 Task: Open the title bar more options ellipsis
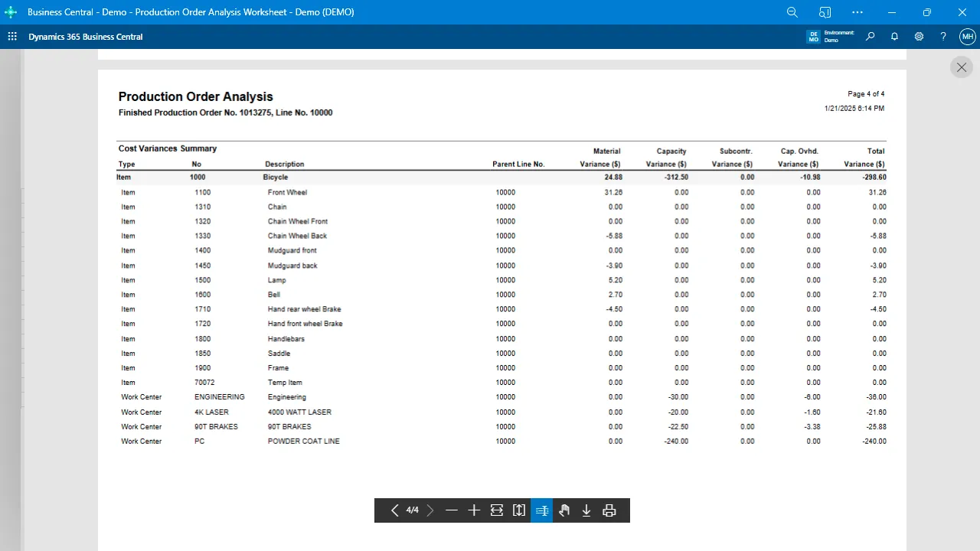[x=857, y=12]
